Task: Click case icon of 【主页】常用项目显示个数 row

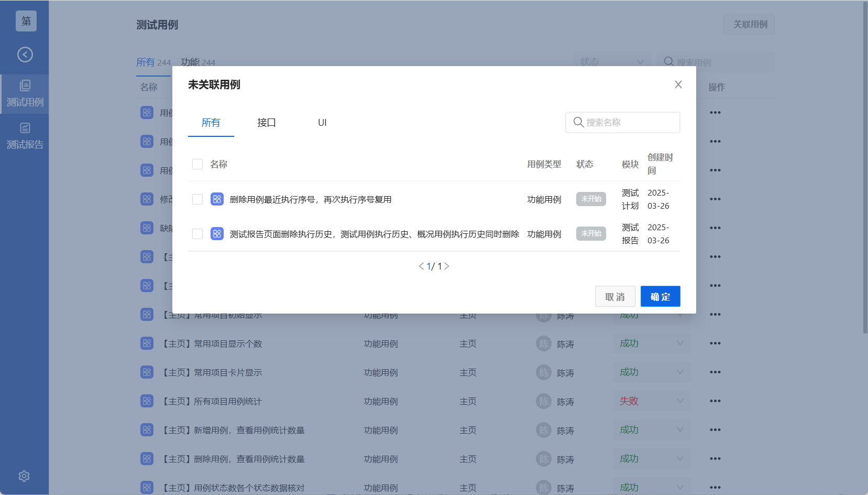Action: [x=147, y=343]
